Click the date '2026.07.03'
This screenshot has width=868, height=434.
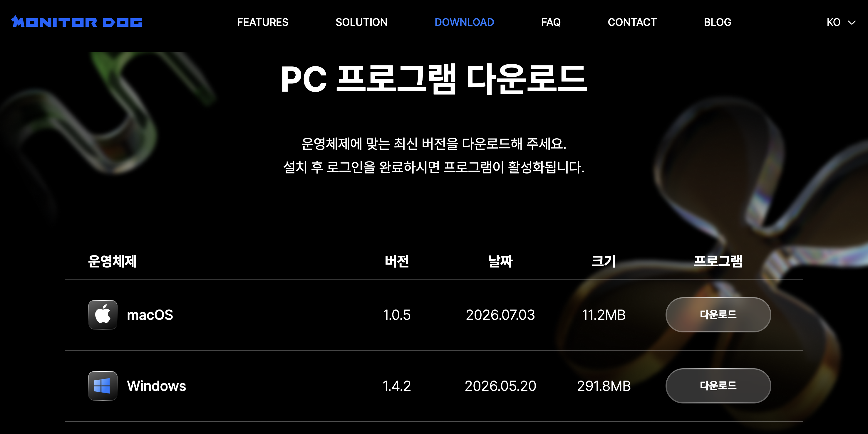coord(500,315)
